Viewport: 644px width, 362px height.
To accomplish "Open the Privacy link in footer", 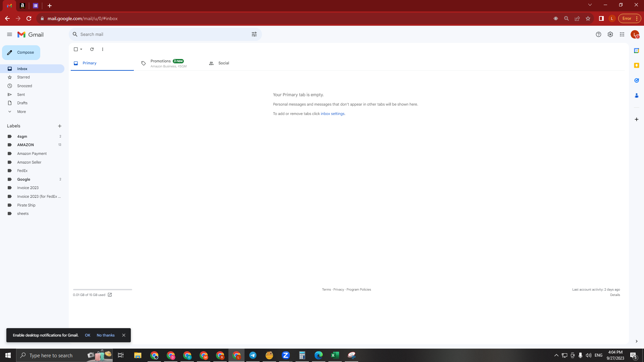I will 338,290.
